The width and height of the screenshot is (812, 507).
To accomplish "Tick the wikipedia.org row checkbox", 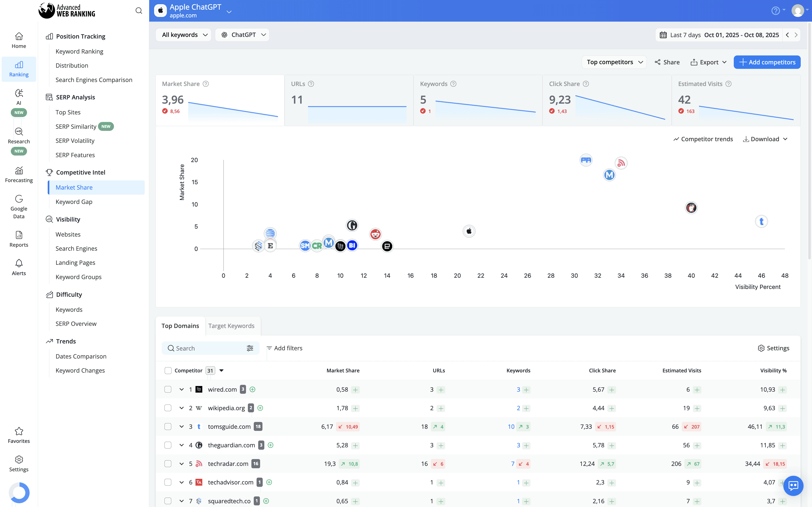I will [x=168, y=408].
